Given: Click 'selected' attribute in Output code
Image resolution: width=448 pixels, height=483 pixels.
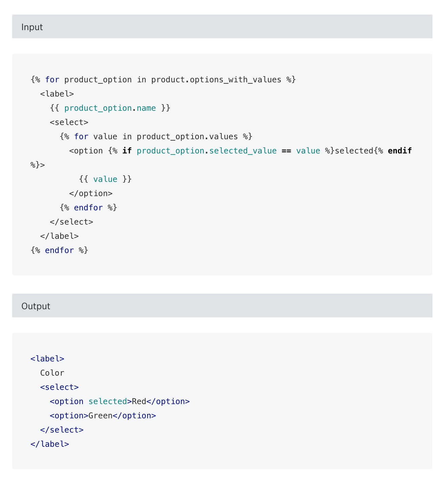Looking at the screenshot, I should (108, 402).
